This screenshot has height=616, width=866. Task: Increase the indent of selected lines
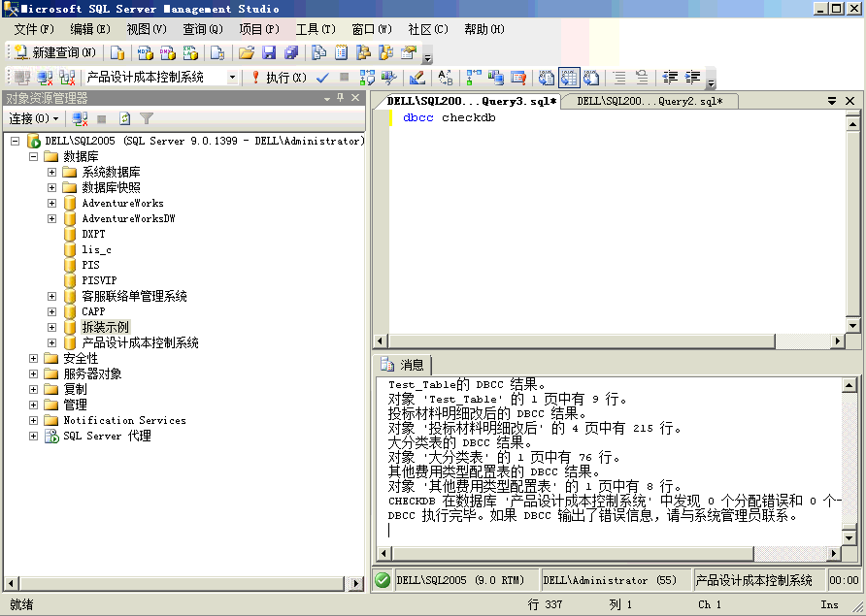(692, 78)
